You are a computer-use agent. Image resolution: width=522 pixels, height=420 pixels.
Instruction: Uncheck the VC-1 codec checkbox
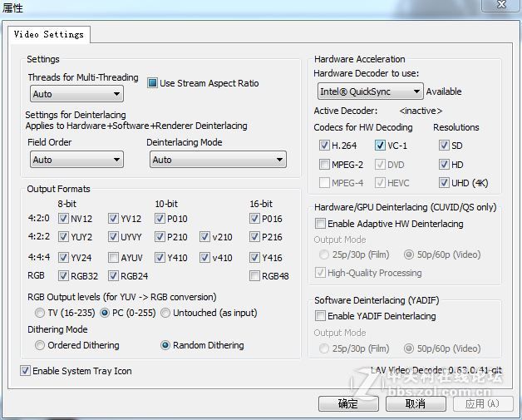380,146
